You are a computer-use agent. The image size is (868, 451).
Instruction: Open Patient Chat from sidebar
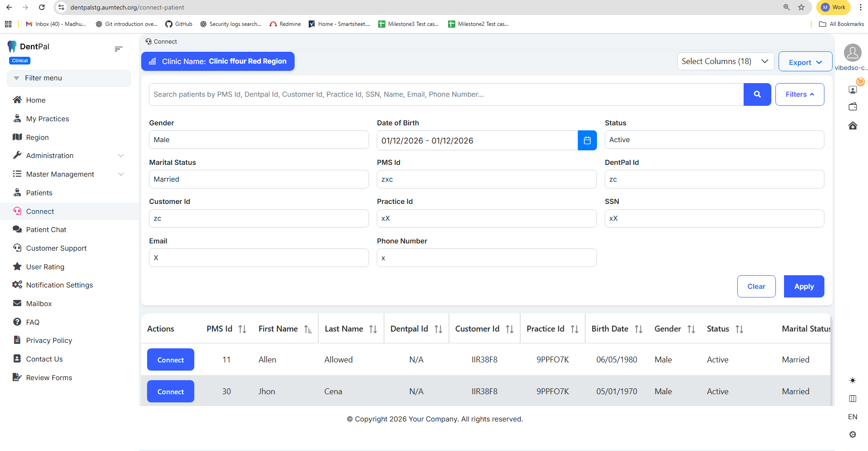[46, 230]
